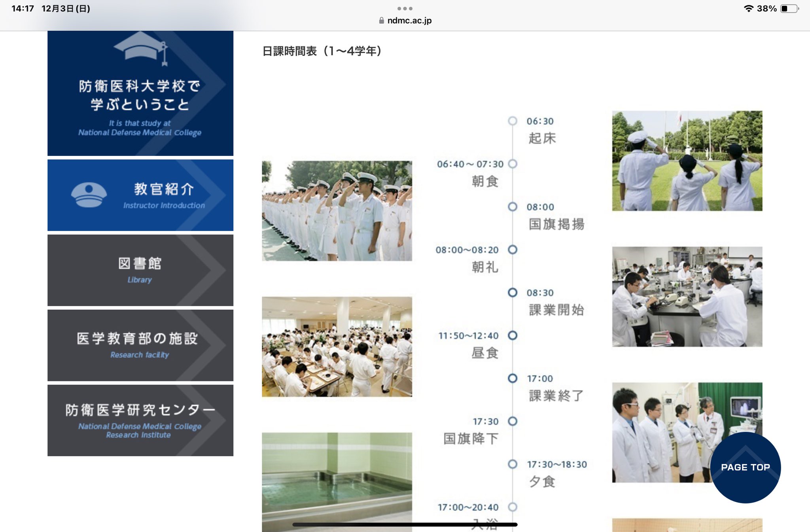Open the 図書館 Library menu item
The width and height of the screenshot is (810, 532).
point(140,270)
